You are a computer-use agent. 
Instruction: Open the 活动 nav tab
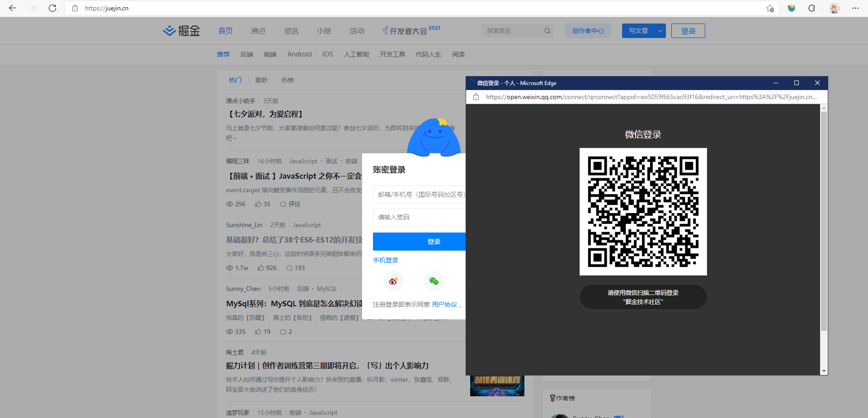pyautogui.click(x=357, y=31)
